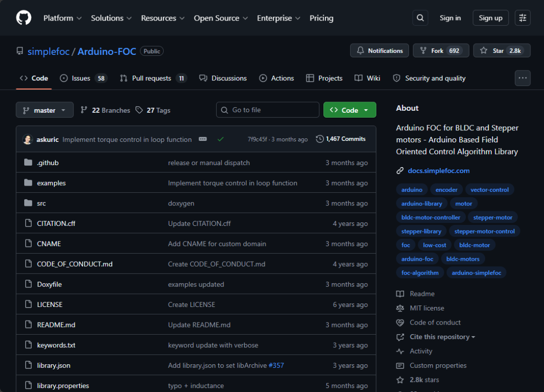Screen dimensions: 544x392
Task: Expand the Open Source menu
Action: 221,18
